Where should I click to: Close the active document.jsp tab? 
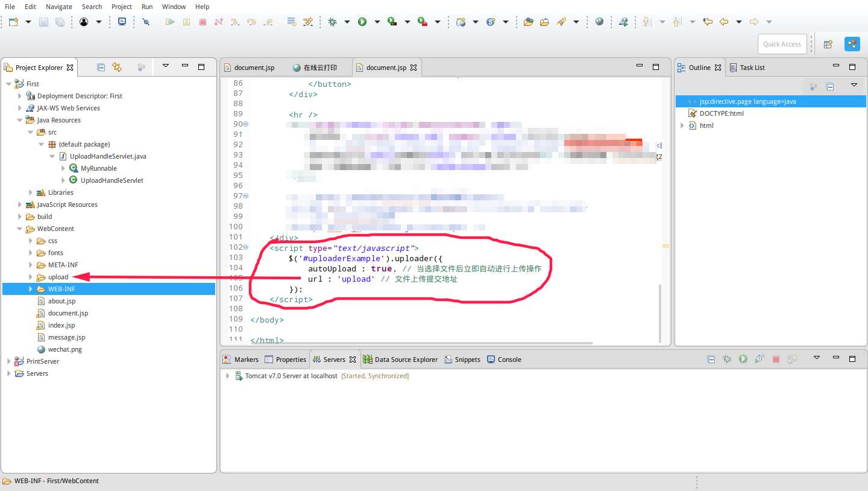[414, 68]
